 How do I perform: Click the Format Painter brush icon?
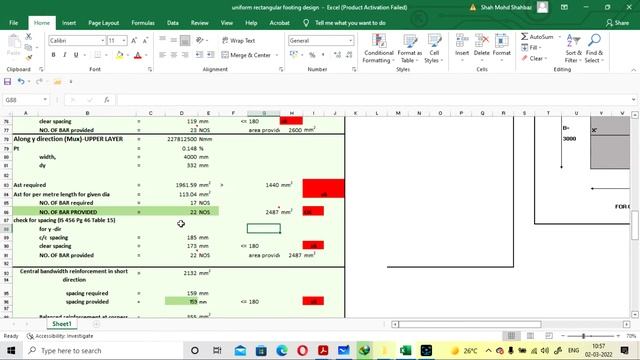click(x=29, y=58)
